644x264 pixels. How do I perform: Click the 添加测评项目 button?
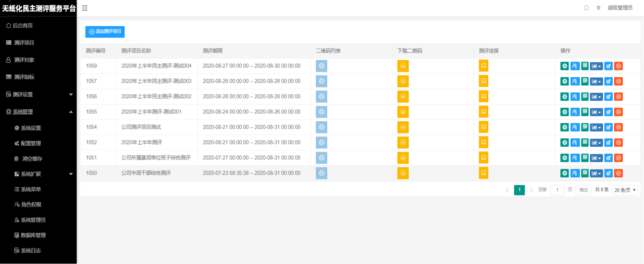(x=105, y=32)
